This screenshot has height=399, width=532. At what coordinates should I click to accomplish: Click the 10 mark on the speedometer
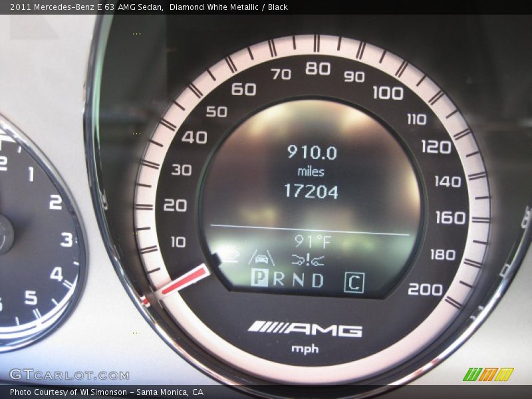click(x=178, y=242)
